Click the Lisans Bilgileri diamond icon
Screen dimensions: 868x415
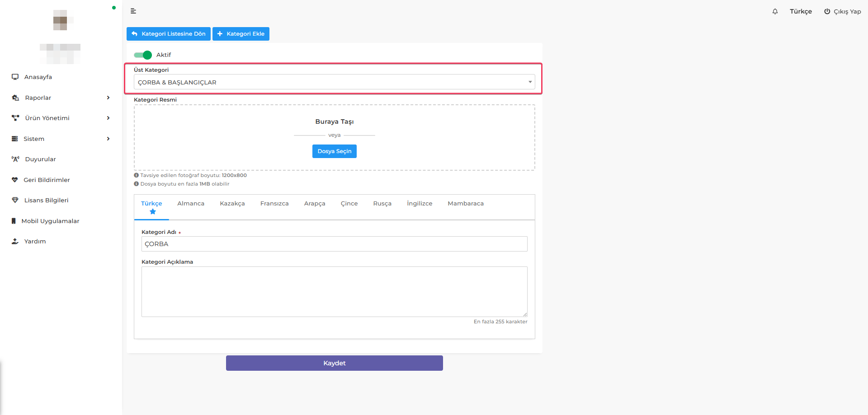[15, 201]
